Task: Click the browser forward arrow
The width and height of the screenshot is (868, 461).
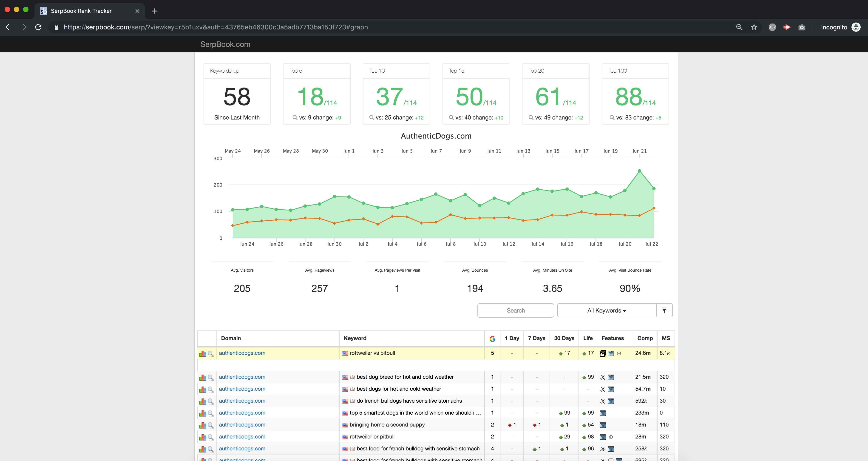Action: pyautogui.click(x=23, y=27)
